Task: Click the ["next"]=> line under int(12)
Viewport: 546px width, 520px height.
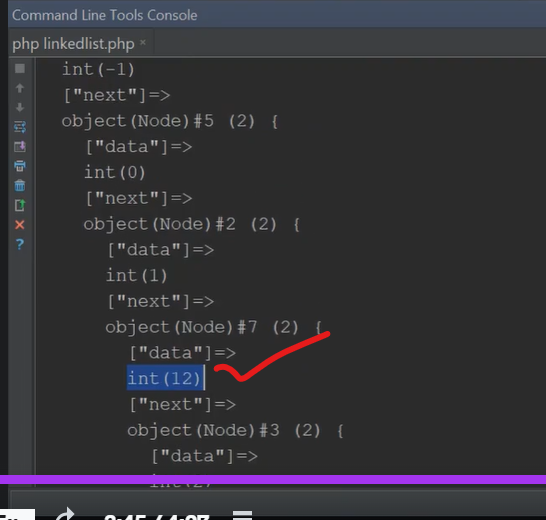Action: (x=182, y=404)
